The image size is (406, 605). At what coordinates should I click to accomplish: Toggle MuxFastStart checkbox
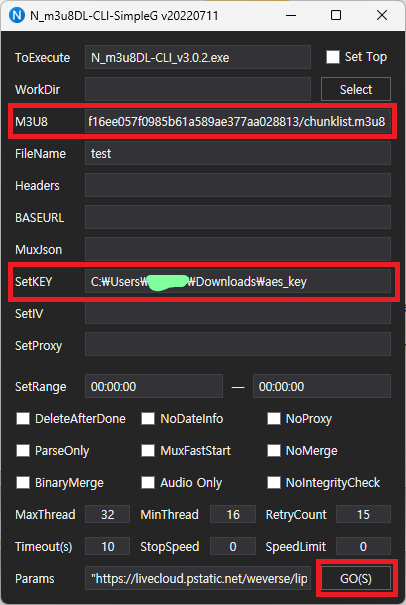148,450
